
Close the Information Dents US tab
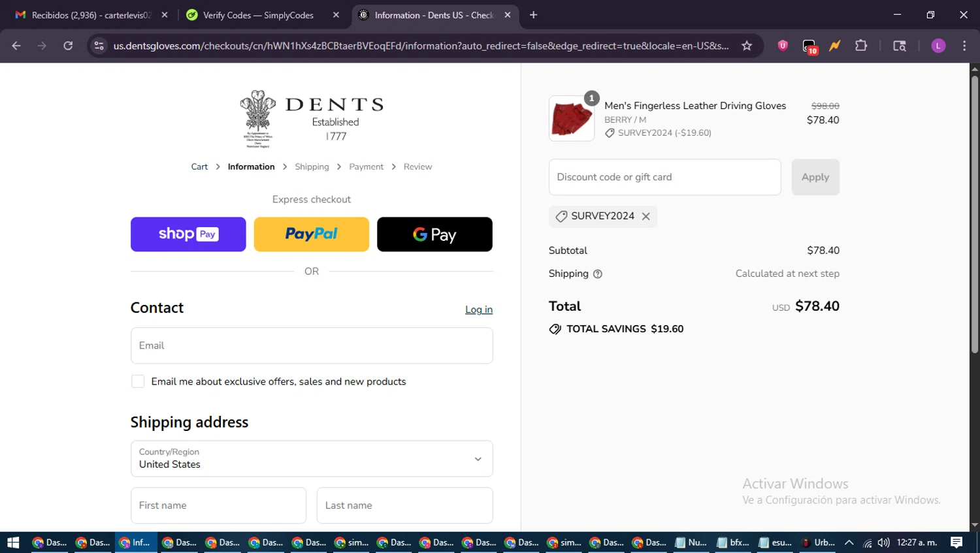[x=508, y=15]
